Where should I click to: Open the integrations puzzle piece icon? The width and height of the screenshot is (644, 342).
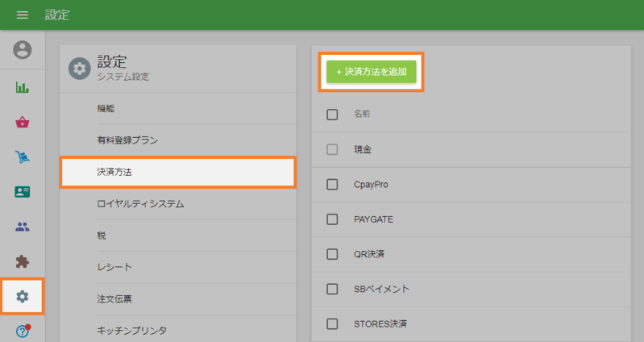click(x=23, y=261)
